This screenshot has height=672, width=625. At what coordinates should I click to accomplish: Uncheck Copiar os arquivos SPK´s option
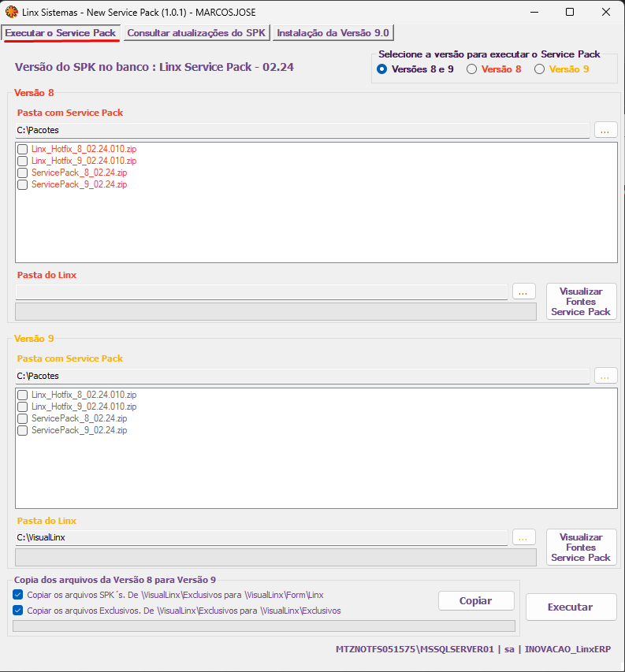coord(17,595)
